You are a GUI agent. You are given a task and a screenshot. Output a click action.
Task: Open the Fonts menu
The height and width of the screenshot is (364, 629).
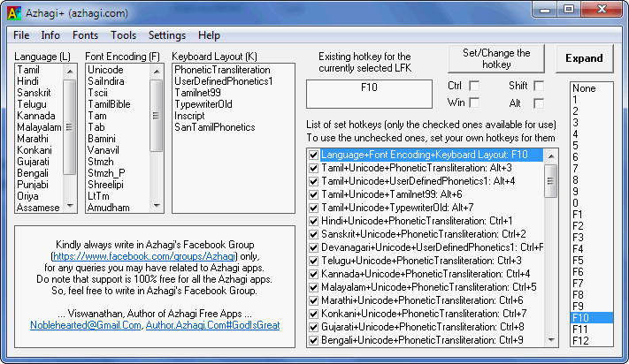85,35
